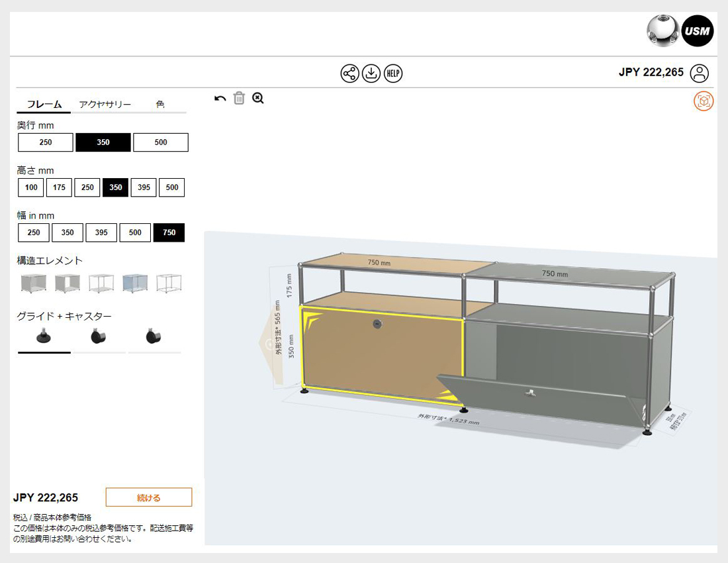Delete the selected element using the trash icon
The height and width of the screenshot is (563, 728).
(x=239, y=98)
